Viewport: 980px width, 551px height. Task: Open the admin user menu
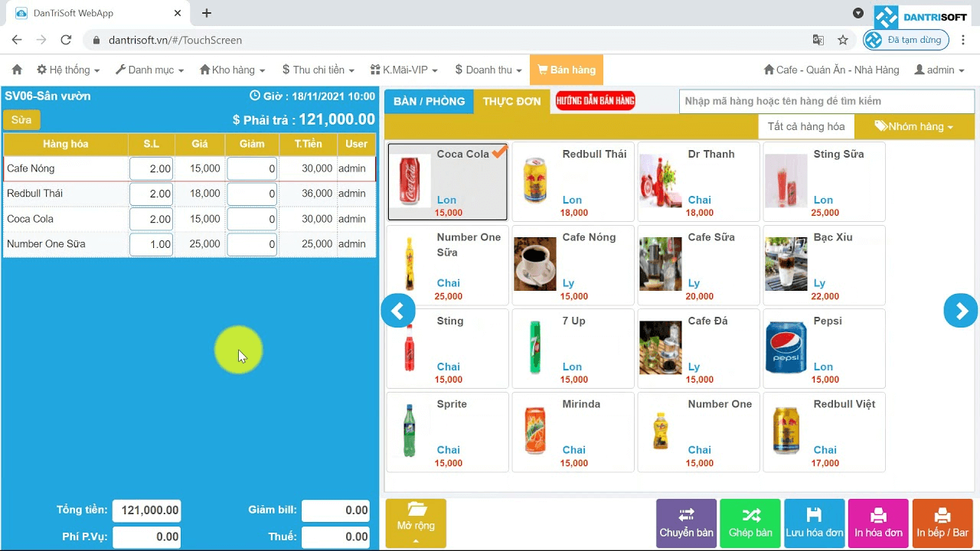tap(939, 70)
